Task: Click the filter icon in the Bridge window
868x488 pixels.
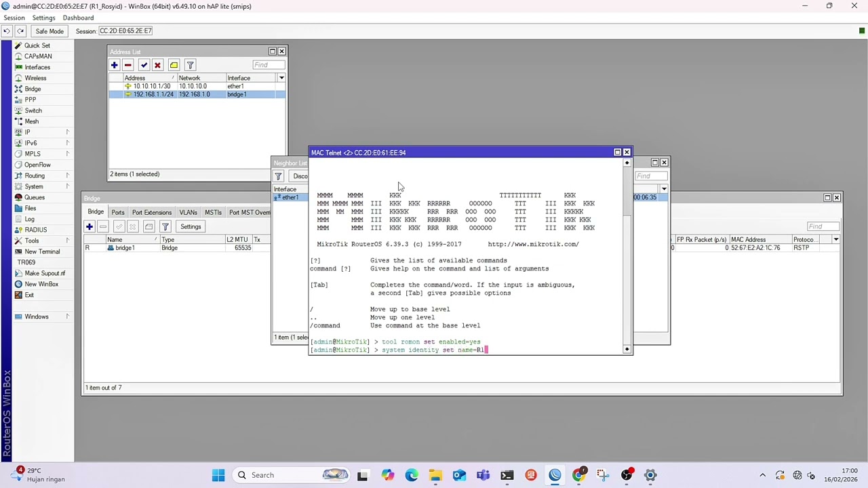Action: click(165, 226)
